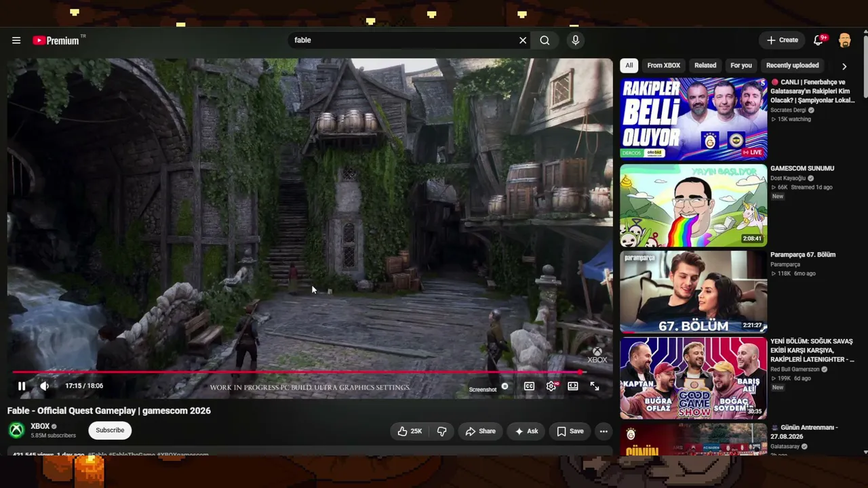Screen dimensions: 868x488
Task: Select the 'Recently uploaded' filter chip
Action: [792, 66]
